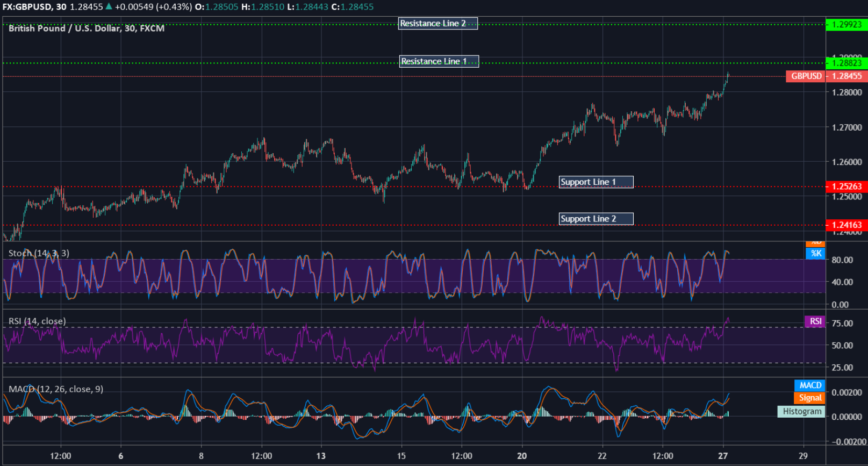Click the 1.28455 current price tag

coord(847,76)
